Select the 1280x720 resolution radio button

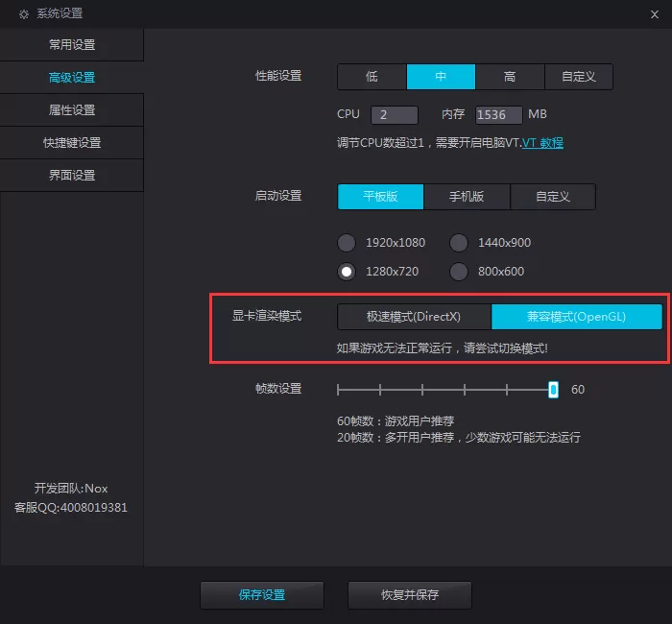click(347, 272)
